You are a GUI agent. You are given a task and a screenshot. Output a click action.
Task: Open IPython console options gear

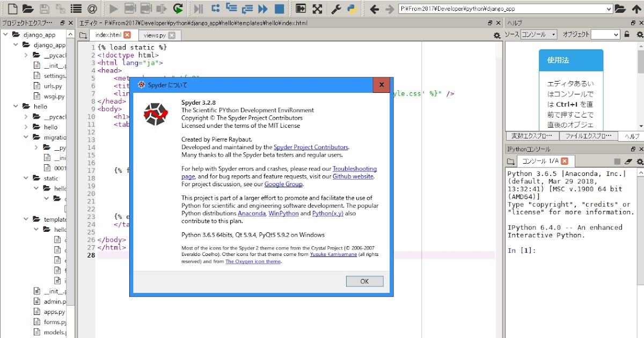(640, 161)
